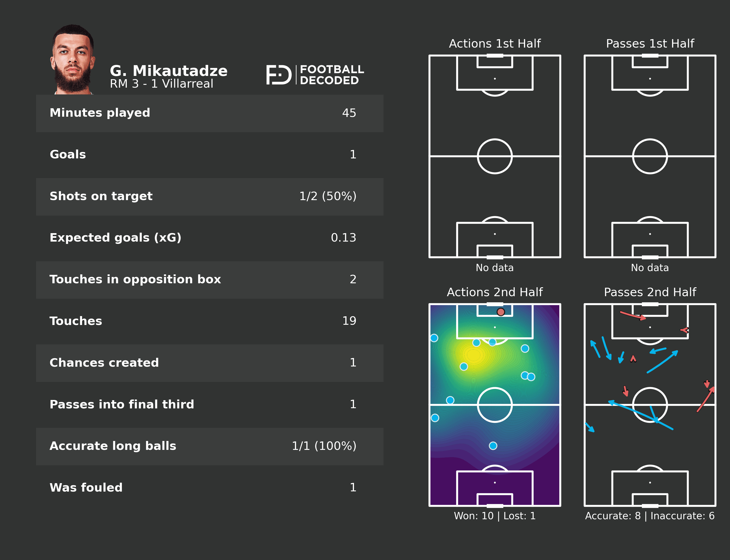Click the centre circle of the Actions 1st Half pitch
Screen dimensions: 730x560
click(495, 156)
